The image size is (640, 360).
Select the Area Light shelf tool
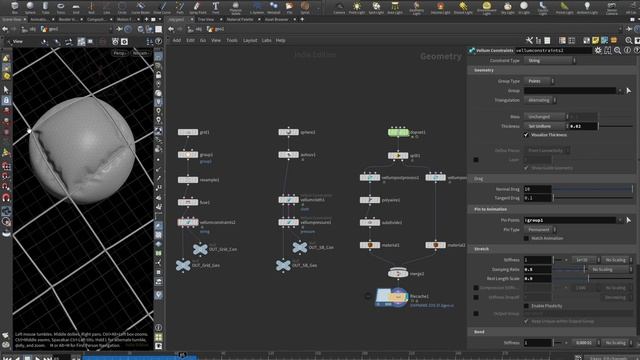click(395, 7)
